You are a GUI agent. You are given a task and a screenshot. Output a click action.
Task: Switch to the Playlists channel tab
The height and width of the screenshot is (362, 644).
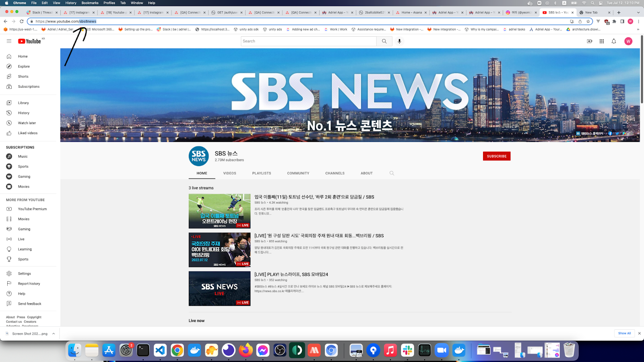(262, 173)
